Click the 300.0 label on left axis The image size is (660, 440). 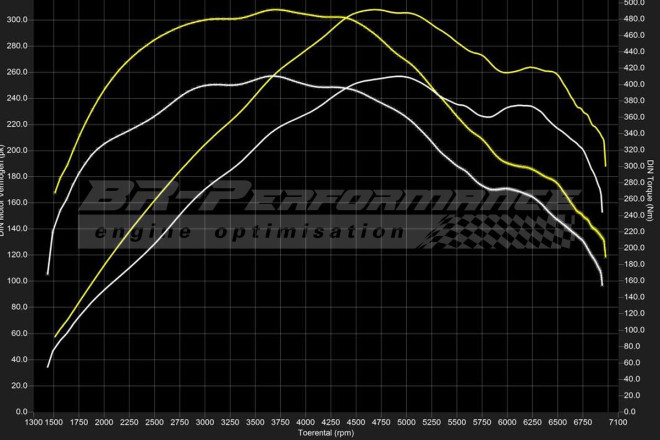point(18,20)
